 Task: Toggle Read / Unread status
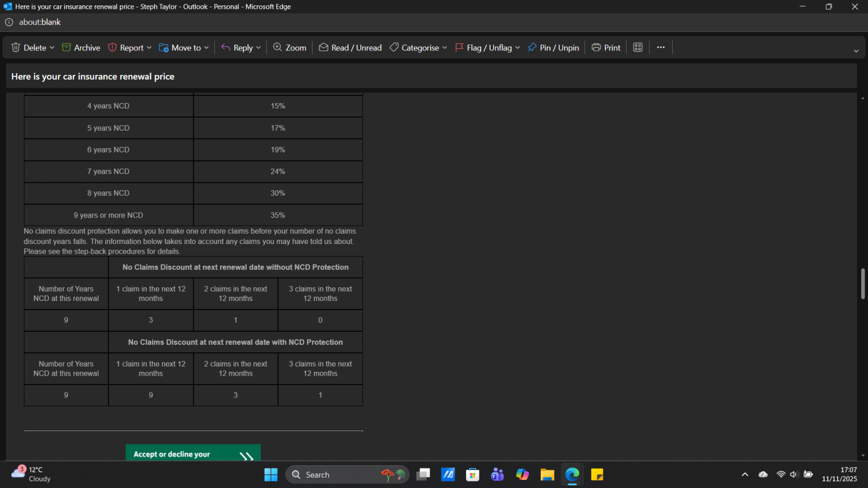click(x=350, y=48)
